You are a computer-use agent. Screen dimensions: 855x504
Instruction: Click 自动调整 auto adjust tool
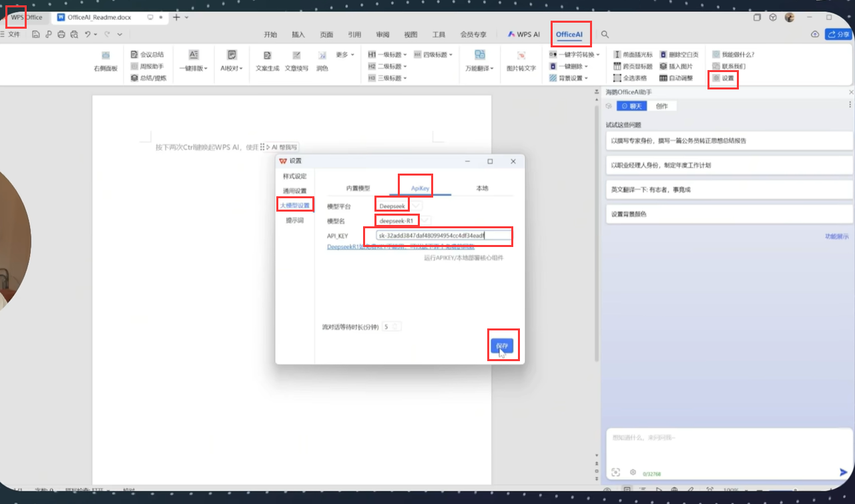tap(676, 78)
